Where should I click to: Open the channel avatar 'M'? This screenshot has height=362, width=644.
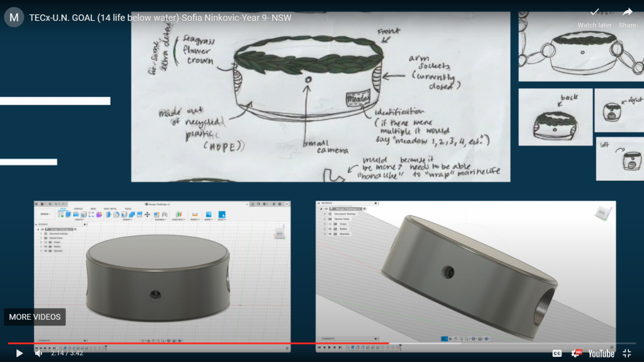pyautogui.click(x=14, y=18)
